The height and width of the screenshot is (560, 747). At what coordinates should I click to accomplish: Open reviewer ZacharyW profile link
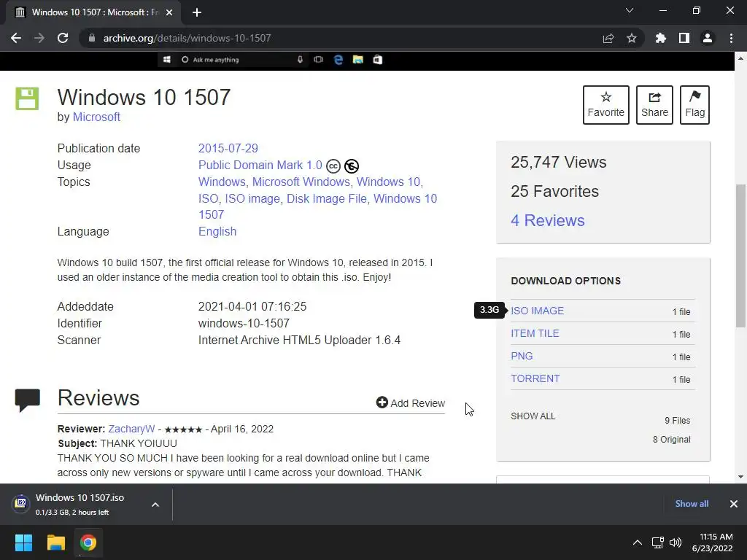point(131,429)
